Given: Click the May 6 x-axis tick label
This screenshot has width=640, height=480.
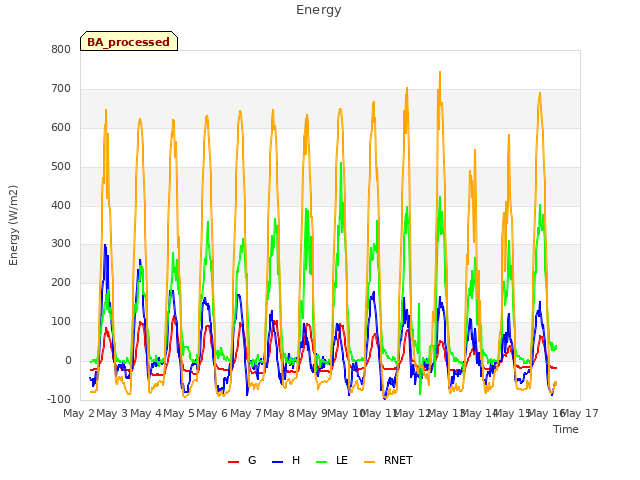Looking at the screenshot, I should tap(212, 413).
